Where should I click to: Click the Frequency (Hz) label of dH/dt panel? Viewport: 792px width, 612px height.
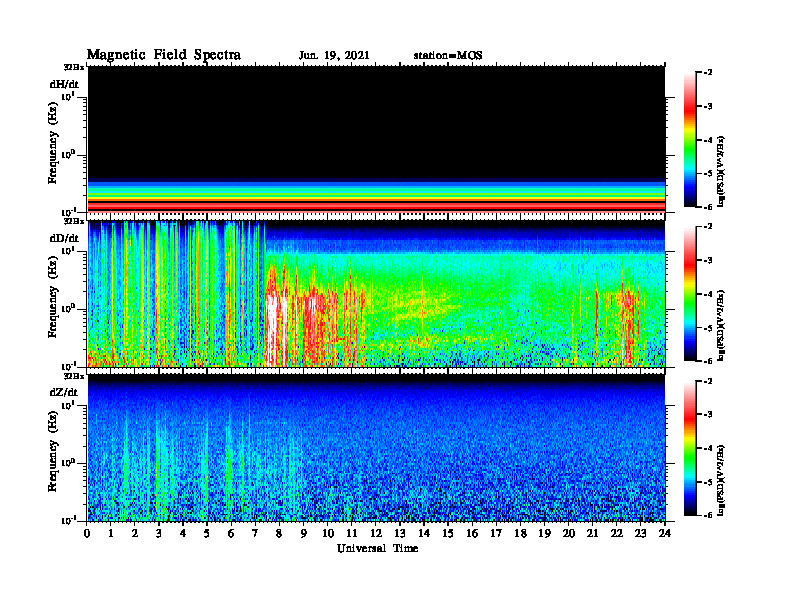pyautogui.click(x=53, y=143)
